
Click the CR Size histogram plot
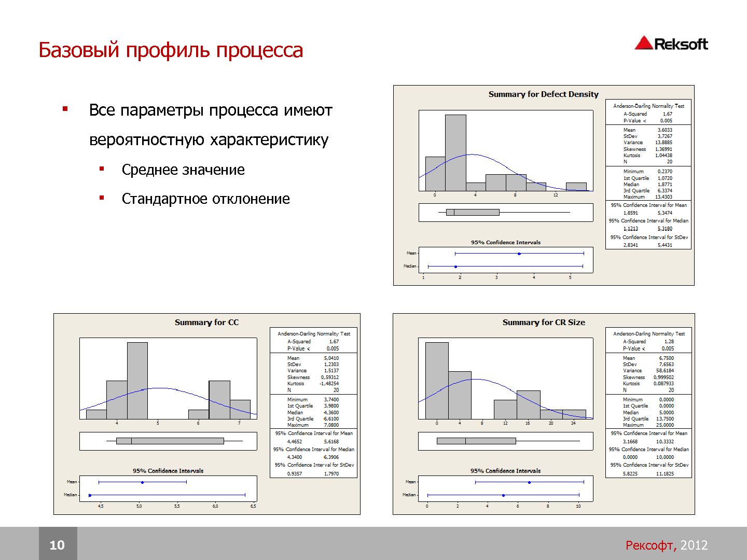[x=506, y=379]
